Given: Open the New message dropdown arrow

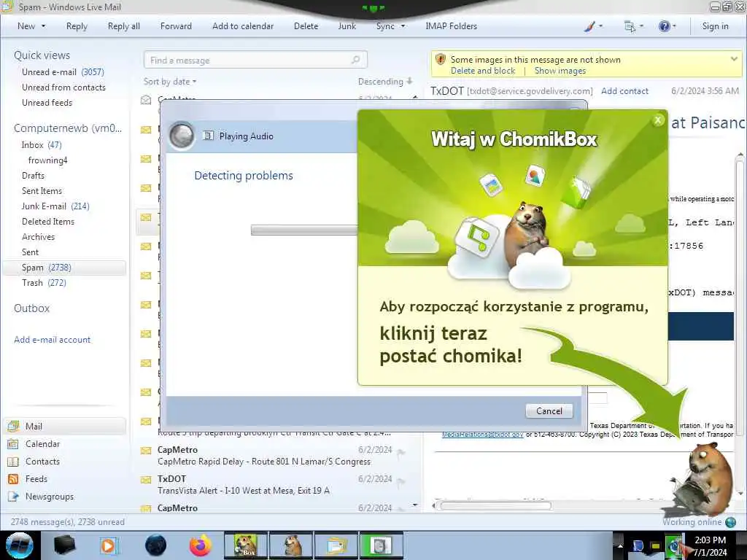Looking at the screenshot, I should click(x=43, y=26).
